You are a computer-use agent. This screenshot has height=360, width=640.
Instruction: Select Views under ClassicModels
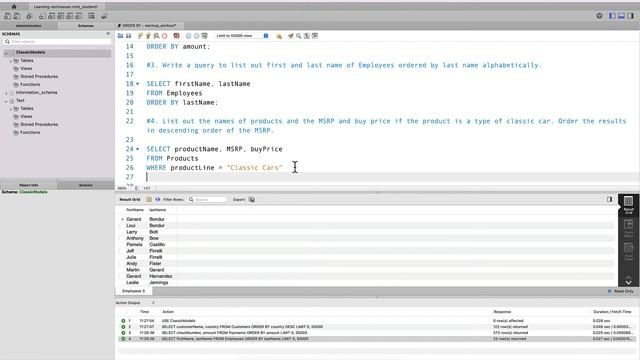pyautogui.click(x=26, y=69)
